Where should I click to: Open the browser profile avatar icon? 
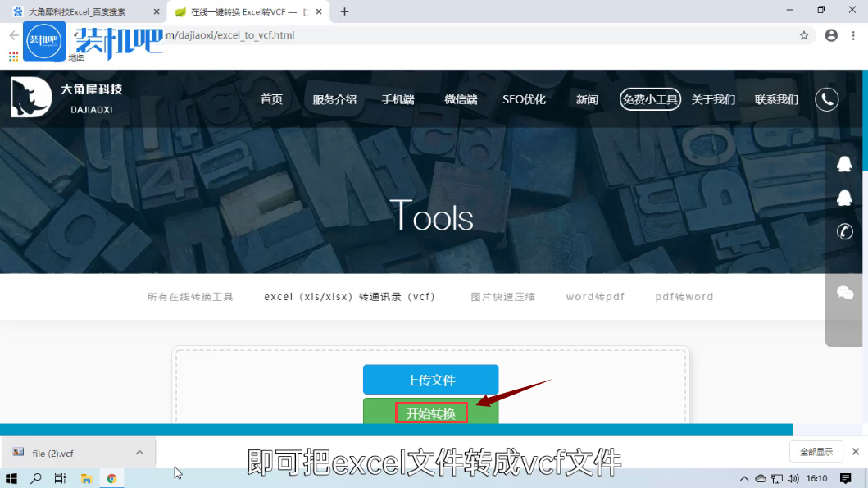point(831,35)
